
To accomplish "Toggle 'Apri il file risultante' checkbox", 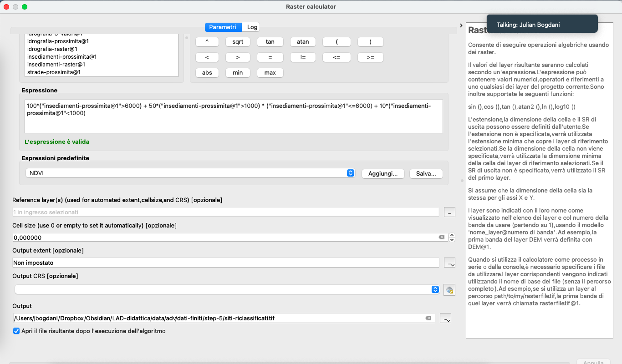I will coord(16,331).
